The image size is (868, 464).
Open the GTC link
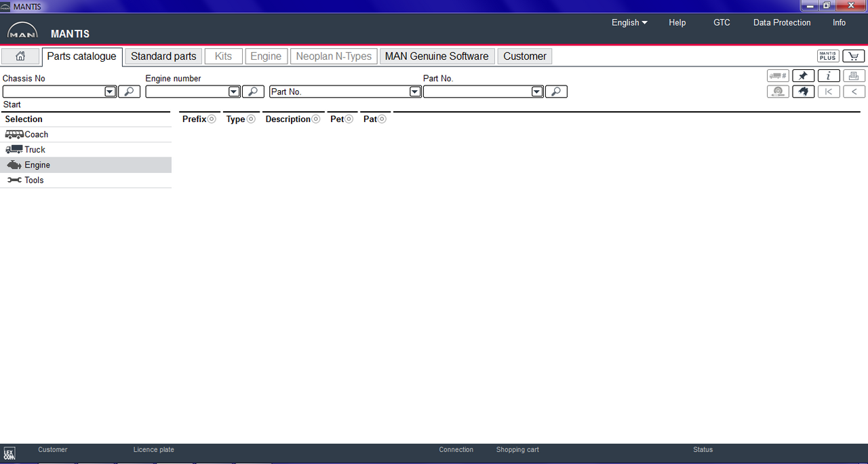[x=722, y=22]
